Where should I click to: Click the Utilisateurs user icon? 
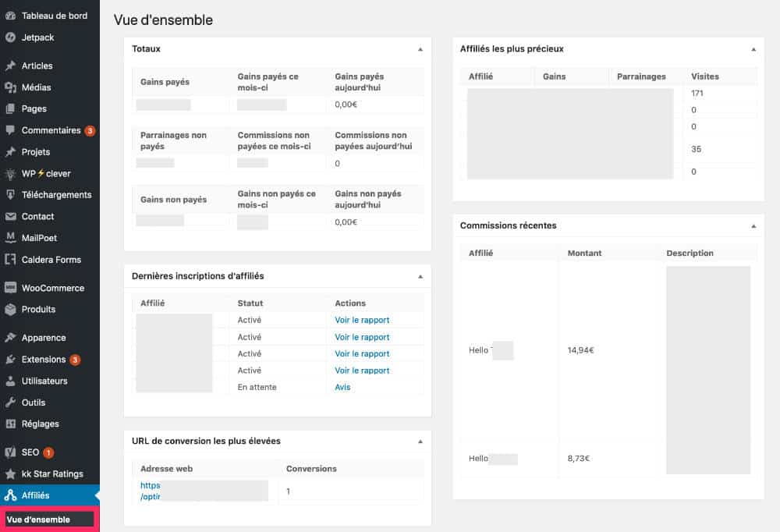[x=10, y=381]
